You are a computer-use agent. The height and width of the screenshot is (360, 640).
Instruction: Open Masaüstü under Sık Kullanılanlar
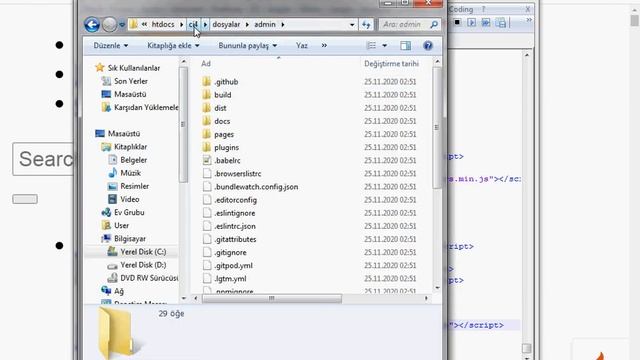130,94
